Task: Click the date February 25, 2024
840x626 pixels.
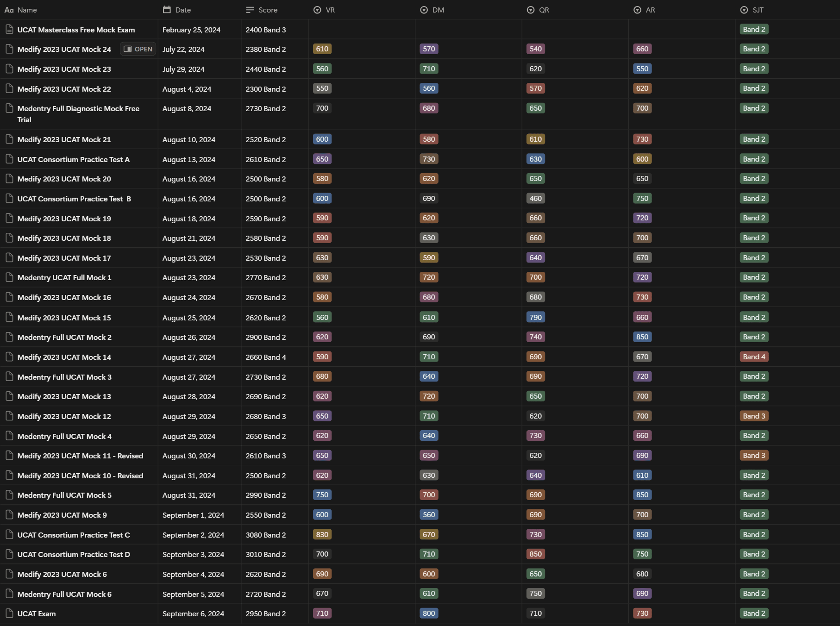Action: 191,30
